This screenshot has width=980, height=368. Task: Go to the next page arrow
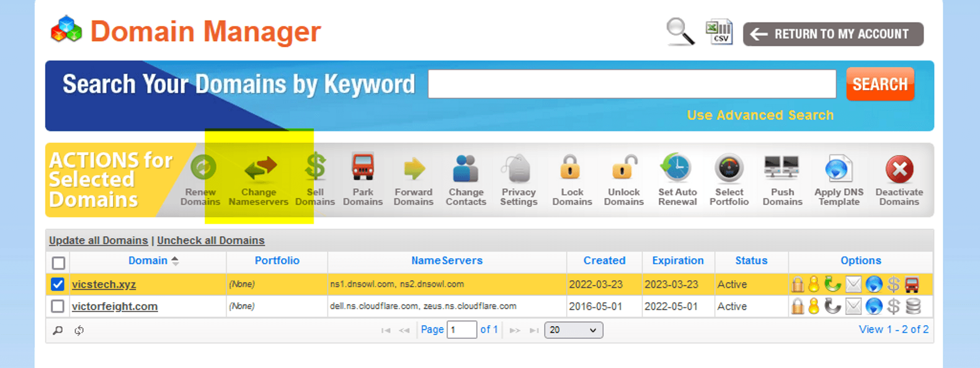[515, 331]
